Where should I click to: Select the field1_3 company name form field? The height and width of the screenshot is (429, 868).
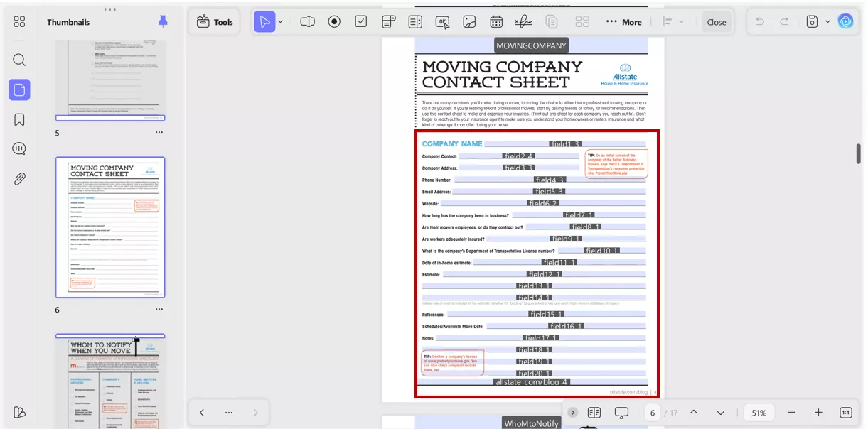click(566, 144)
